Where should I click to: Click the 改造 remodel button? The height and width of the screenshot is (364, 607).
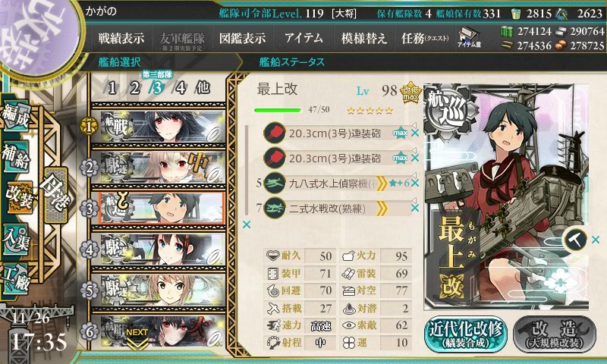(555, 334)
